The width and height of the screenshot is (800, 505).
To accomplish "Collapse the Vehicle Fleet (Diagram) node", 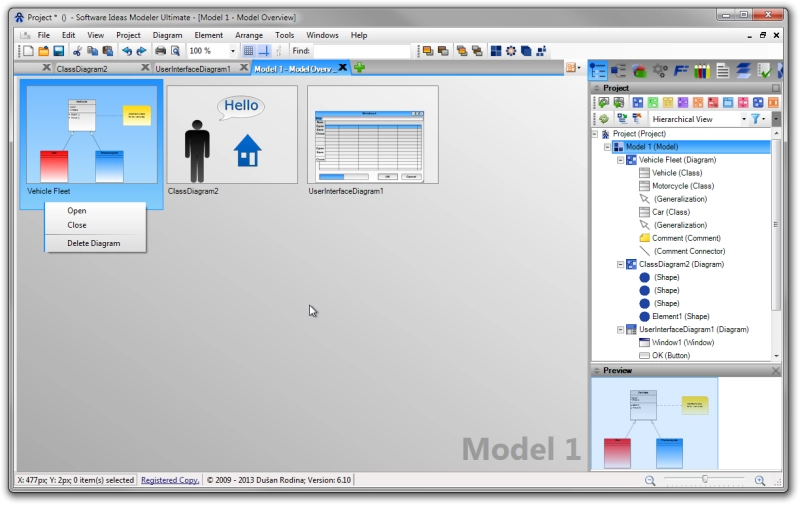I will [x=620, y=160].
